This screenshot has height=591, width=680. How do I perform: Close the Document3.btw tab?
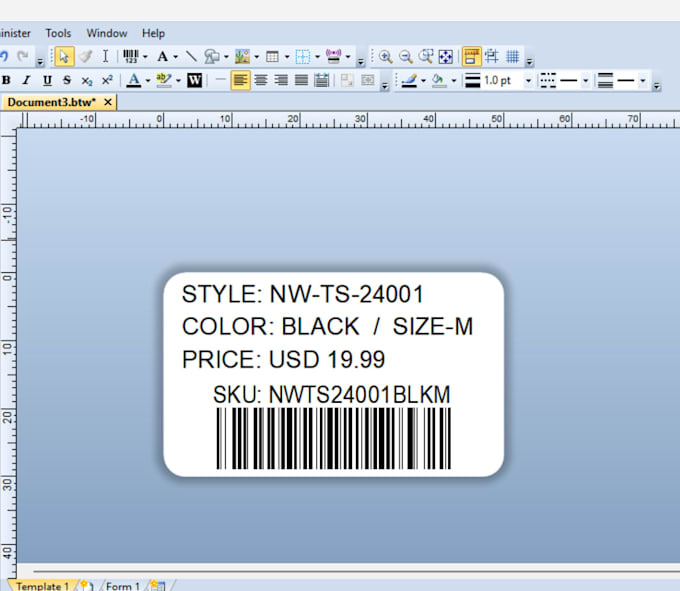click(x=108, y=102)
